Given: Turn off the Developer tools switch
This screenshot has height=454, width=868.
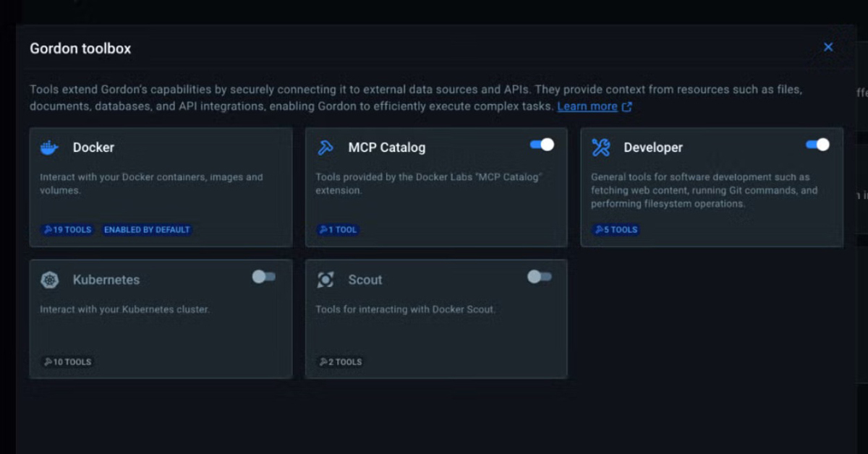Looking at the screenshot, I should [x=817, y=145].
